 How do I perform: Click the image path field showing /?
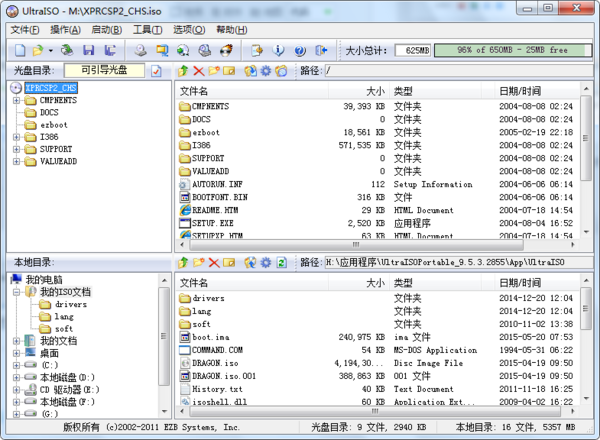point(459,70)
